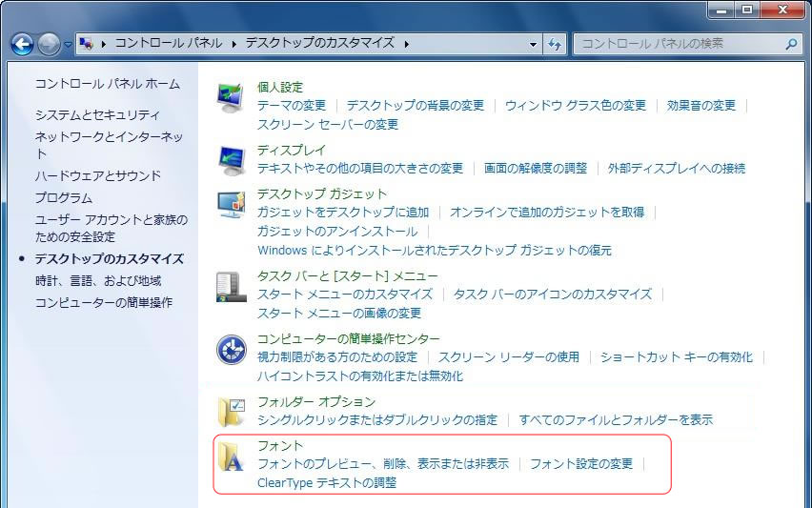Open the デスクトップ ガジェット icon

pyautogui.click(x=231, y=204)
